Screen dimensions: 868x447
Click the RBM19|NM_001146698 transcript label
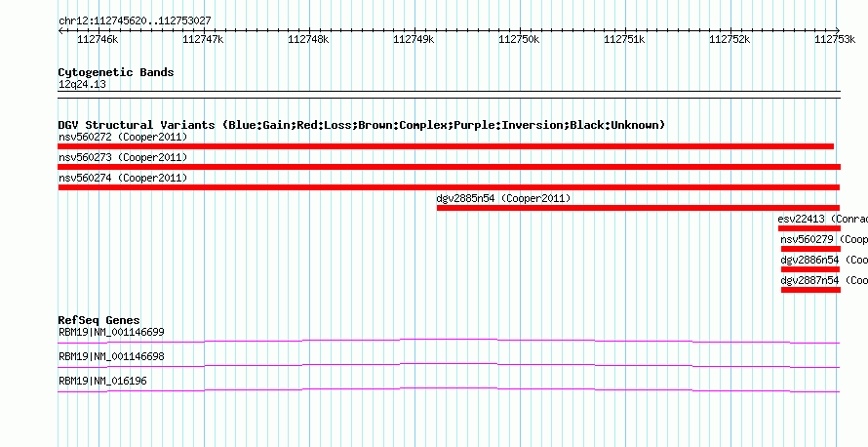pos(111,356)
